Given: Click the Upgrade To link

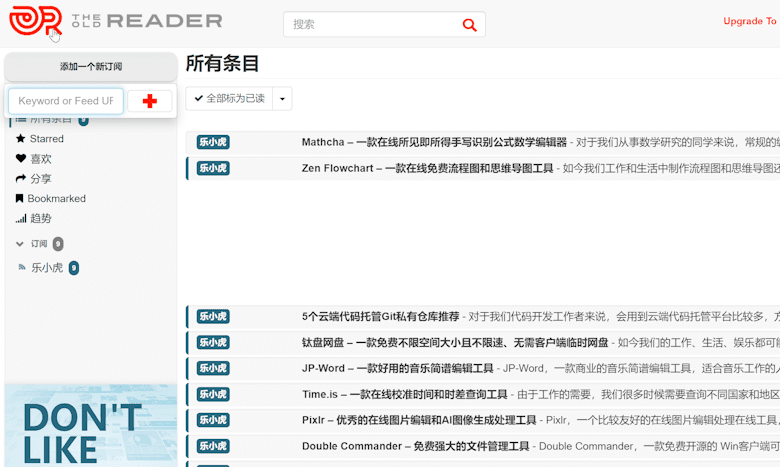Looking at the screenshot, I should click(x=750, y=21).
